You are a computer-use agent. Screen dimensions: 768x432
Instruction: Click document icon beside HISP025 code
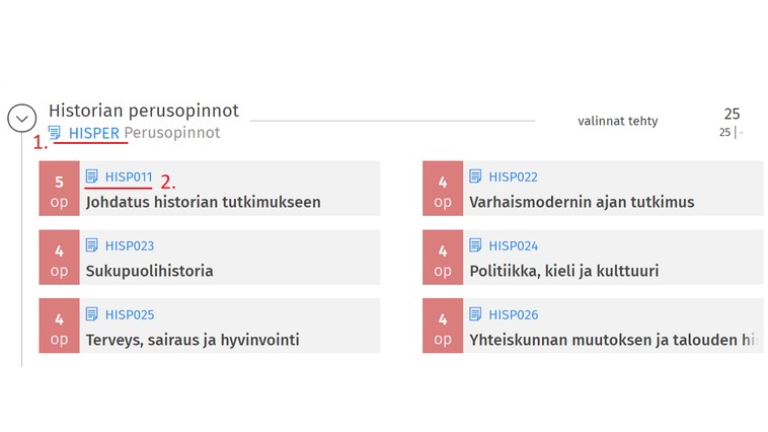click(x=92, y=315)
